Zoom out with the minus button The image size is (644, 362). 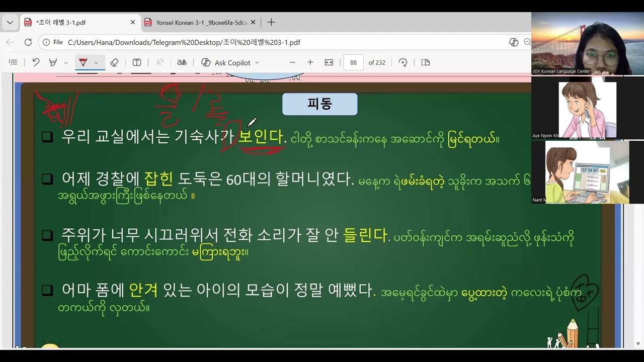pyautogui.click(x=292, y=62)
